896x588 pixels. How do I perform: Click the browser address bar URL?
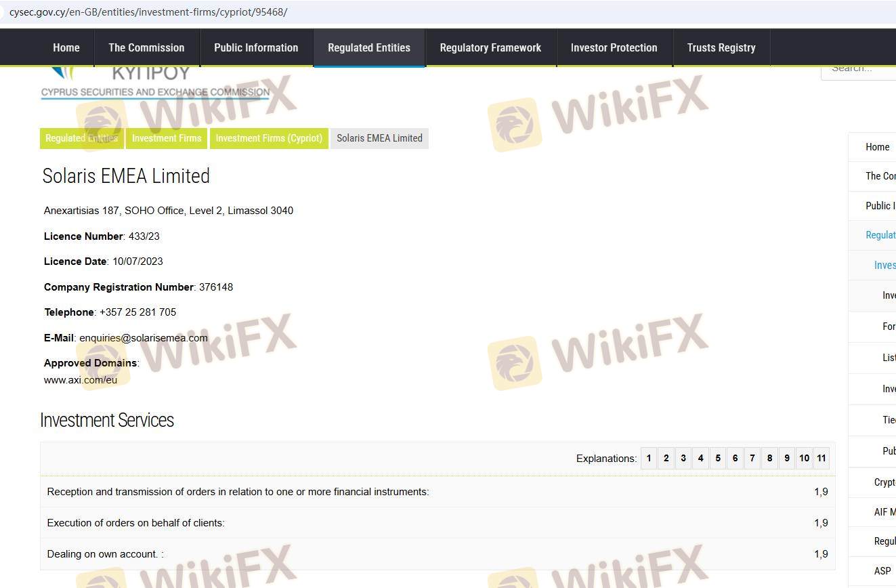[148, 12]
